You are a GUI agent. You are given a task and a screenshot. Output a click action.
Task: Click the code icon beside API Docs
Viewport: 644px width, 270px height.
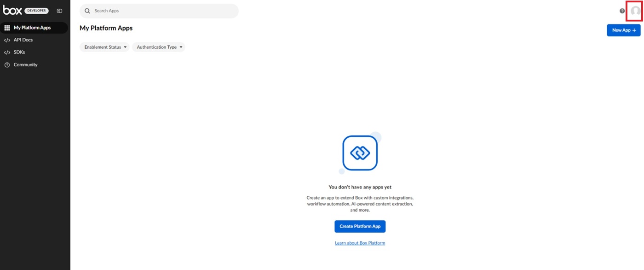click(x=7, y=40)
